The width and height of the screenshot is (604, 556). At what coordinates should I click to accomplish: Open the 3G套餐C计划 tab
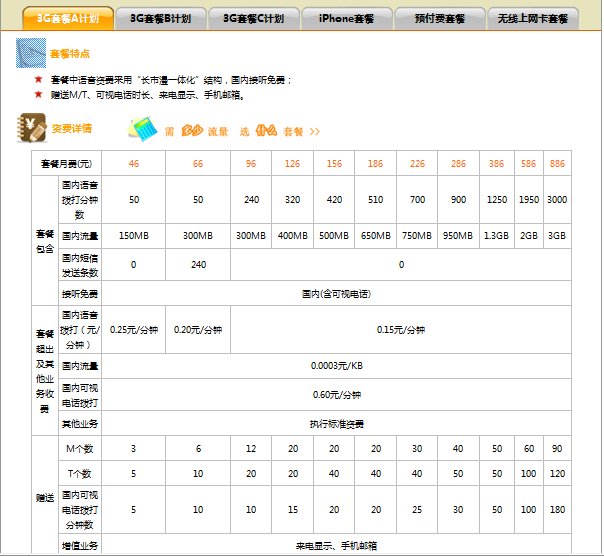click(254, 18)
